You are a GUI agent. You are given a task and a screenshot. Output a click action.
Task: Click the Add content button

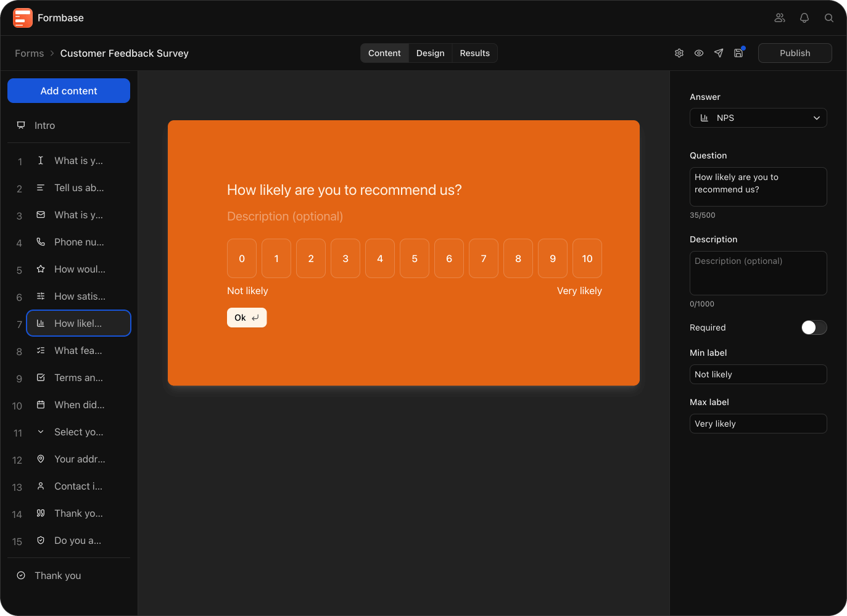coord(68,91)
